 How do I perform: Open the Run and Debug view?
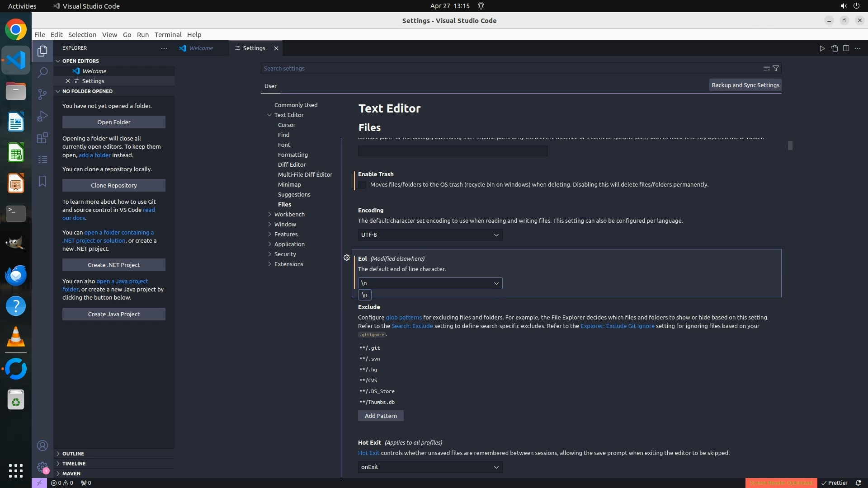[x=42, y=116]
